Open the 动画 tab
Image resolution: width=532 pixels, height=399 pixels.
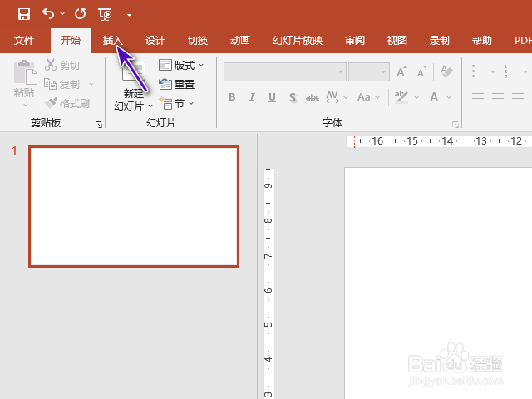(240, 41)
